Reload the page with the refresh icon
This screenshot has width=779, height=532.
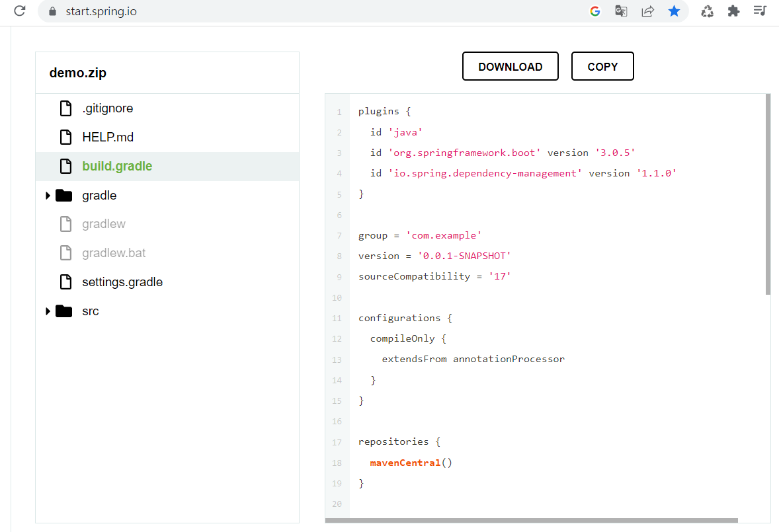(19, 11)
